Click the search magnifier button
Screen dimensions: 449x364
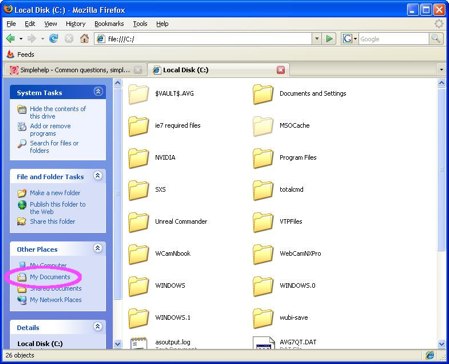436,39
